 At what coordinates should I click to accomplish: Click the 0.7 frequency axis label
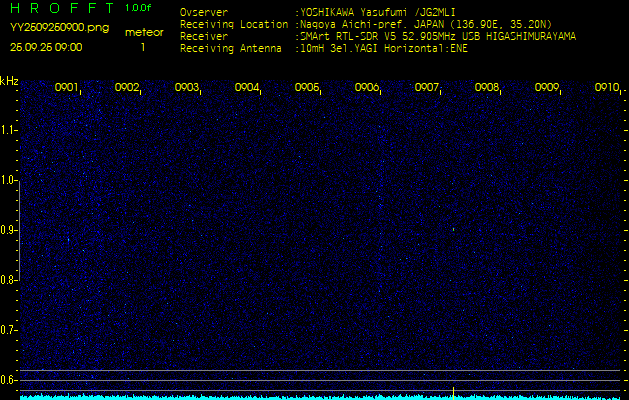(7, 330)
